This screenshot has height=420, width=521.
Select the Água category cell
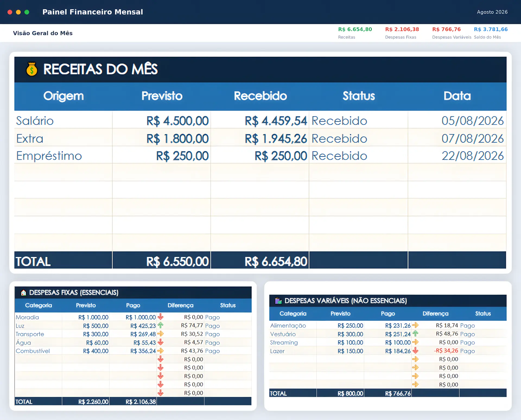(38, 342)
